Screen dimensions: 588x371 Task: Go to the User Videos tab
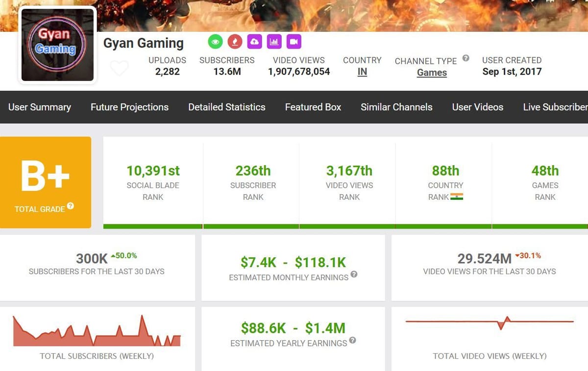[478, 107]
